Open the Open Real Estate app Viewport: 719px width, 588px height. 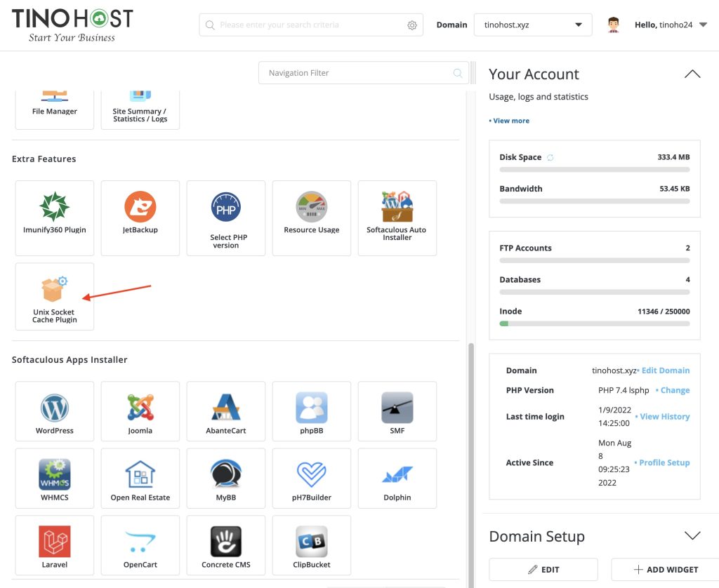click(140, 478)
